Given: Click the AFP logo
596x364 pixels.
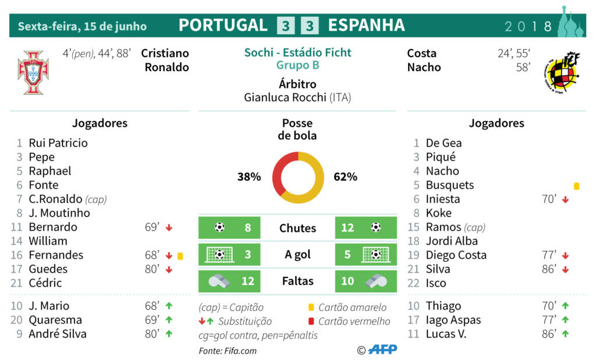Looking at the screenshot, I should pyautogui.click(x=382, y=349).
